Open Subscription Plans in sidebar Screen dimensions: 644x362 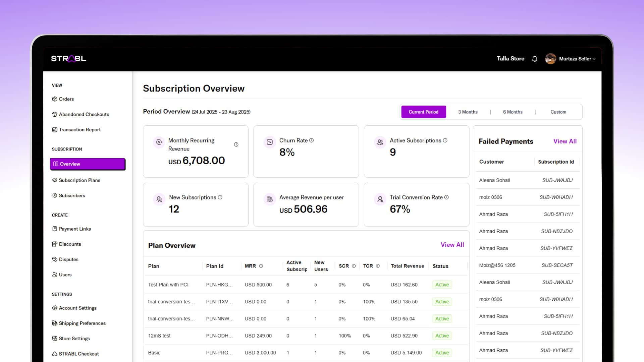click(x=79, y=180)
